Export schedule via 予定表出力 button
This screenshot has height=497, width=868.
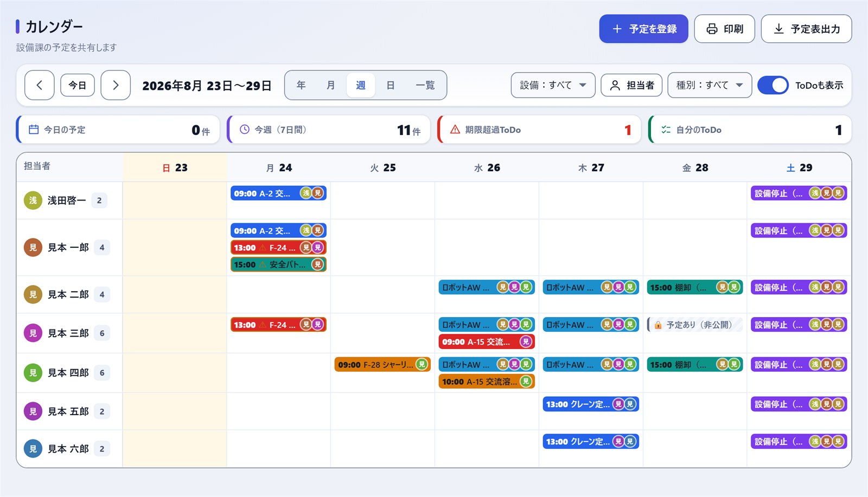[x=806, y=29]
